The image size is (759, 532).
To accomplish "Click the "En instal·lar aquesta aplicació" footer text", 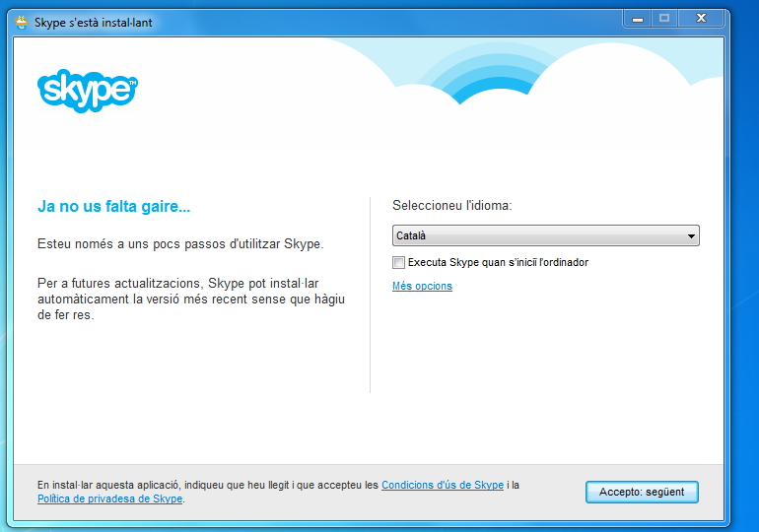I will 207,485.
